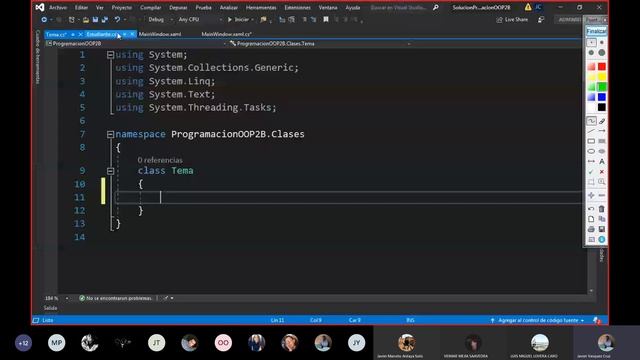The image size is (640, 360).
Task: Pick the solid blue color swatch
Action: [x=602, y=97]
